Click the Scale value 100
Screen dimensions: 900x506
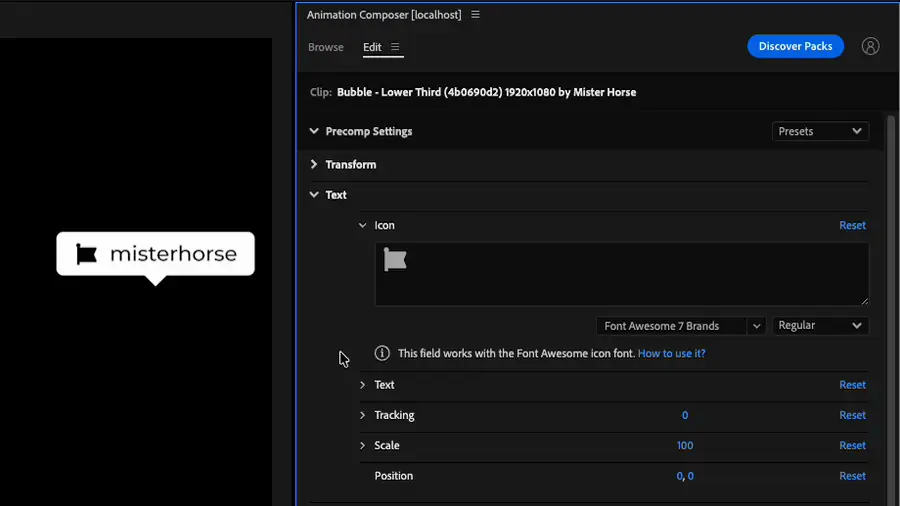pos(685,445)
